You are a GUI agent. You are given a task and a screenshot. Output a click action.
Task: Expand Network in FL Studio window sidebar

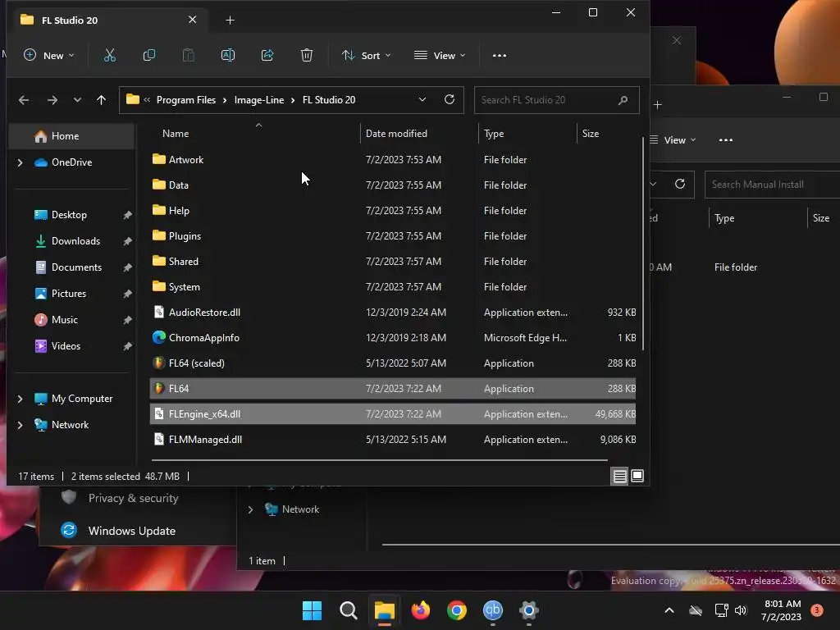pyautogui.click(x=20, y=425)
